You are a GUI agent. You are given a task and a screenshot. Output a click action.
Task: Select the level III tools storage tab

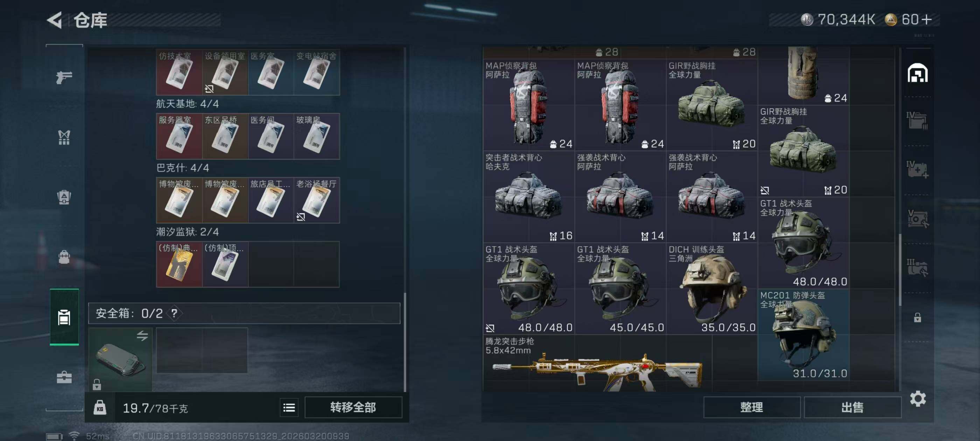pos(917,267)
